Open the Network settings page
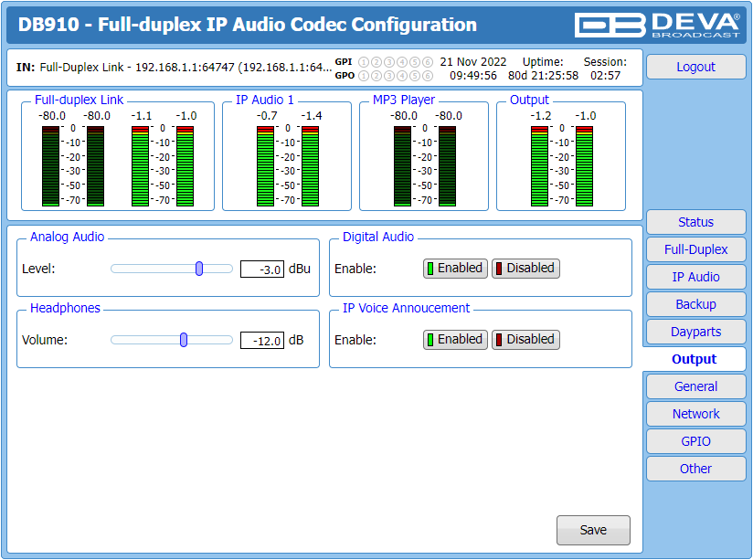The height and width of the screenshot is (560, 753). tap(695, 414)
